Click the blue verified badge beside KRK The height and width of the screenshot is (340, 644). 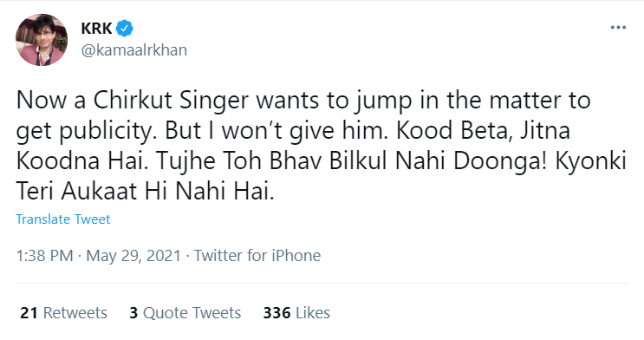tap(124, 29)
